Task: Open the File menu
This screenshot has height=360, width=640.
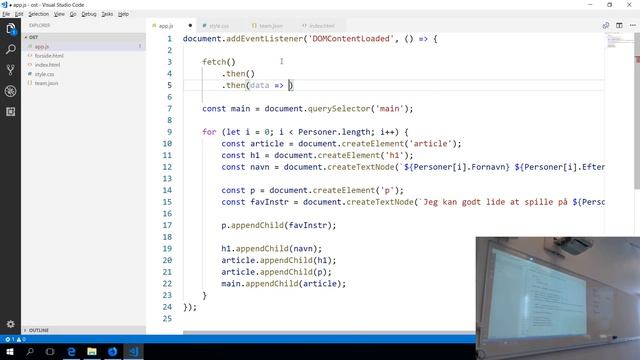Action: pos(6,14)
